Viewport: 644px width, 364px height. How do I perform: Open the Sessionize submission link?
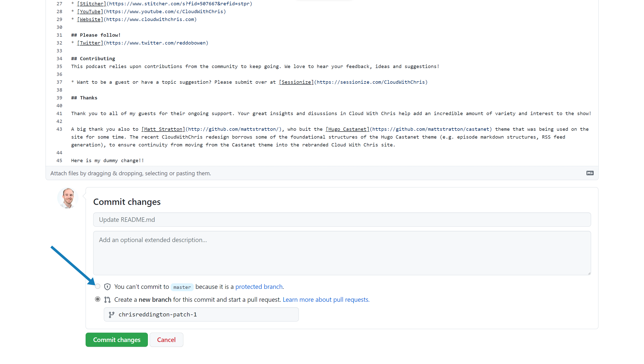click(296, 82)
